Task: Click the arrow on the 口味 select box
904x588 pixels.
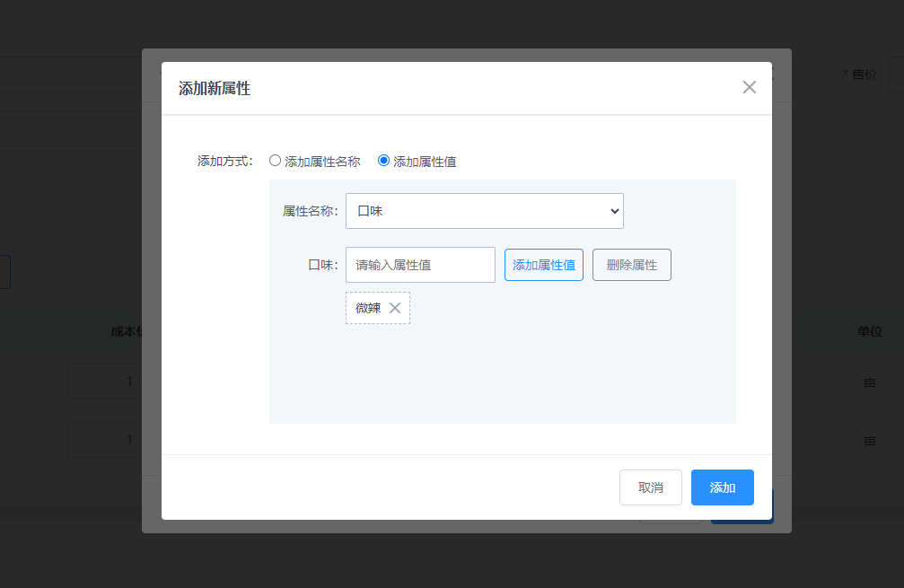Action: (614, 211)
